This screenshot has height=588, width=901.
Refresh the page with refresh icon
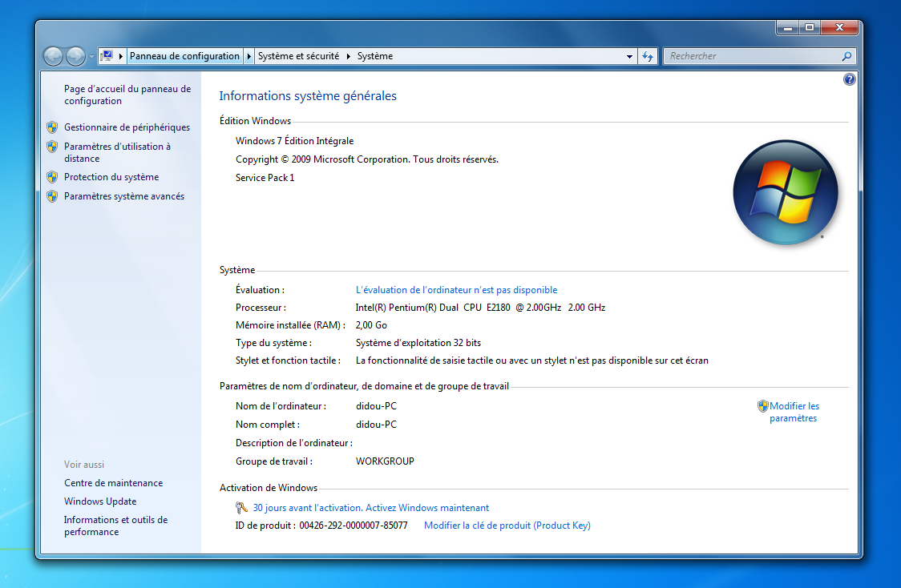(648, 56)
